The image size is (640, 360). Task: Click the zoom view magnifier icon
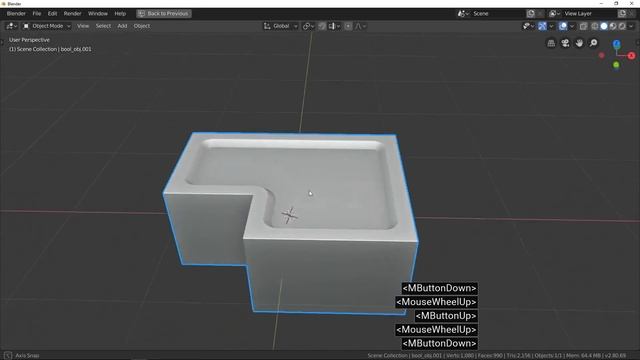[593, 43]
